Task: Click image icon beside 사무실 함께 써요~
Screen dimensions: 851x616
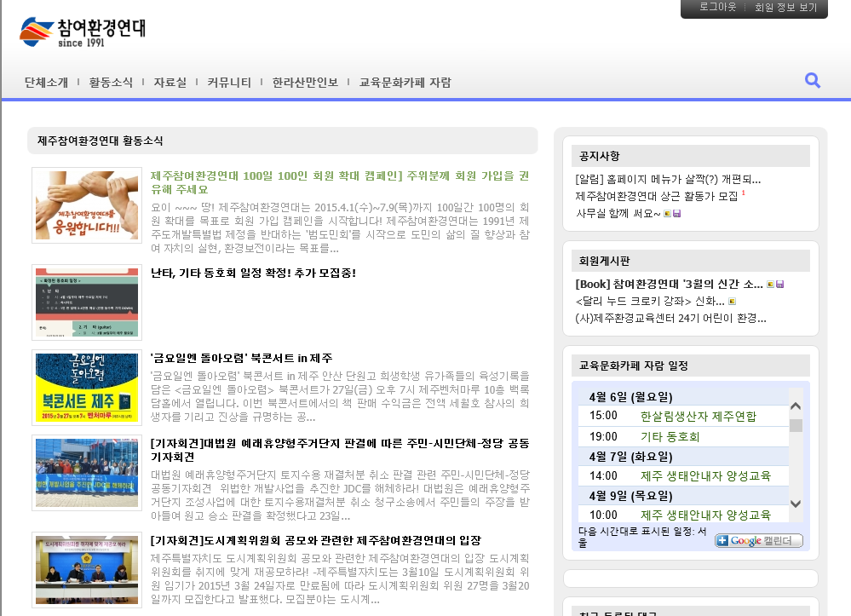Action: point(667,213)
